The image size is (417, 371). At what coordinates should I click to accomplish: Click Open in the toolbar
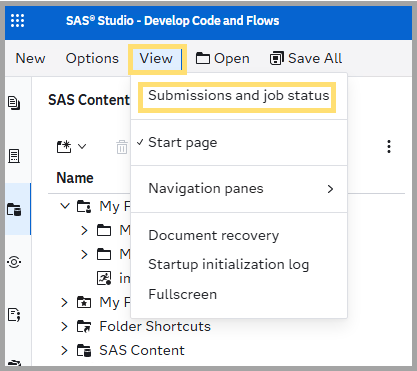pyautogui.click(x=223, y=59)
